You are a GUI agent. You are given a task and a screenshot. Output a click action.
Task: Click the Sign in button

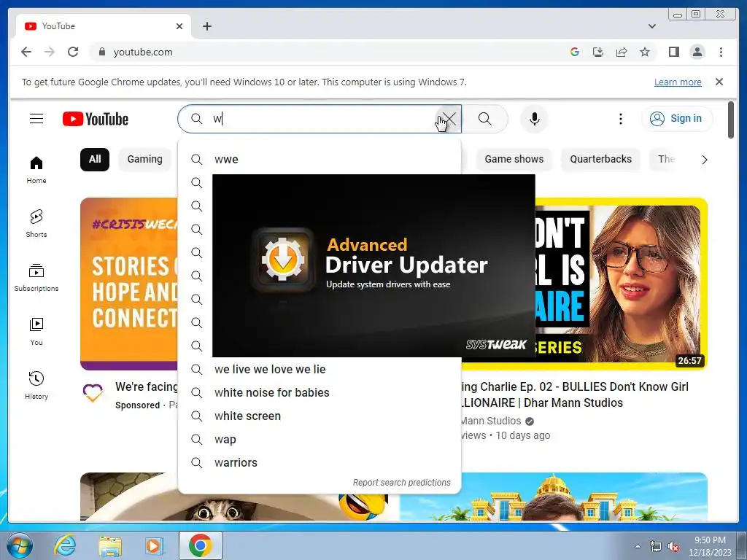click(677, 119)
